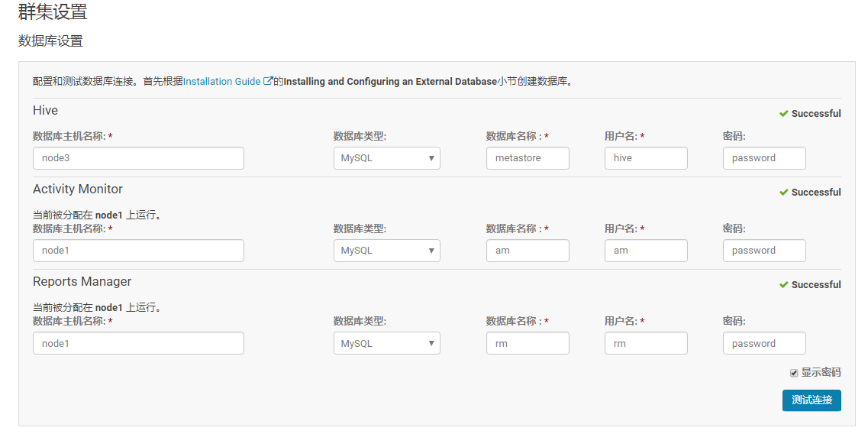
Task: Open Activity Monitor database type dropdown
Action: (386, 251)
